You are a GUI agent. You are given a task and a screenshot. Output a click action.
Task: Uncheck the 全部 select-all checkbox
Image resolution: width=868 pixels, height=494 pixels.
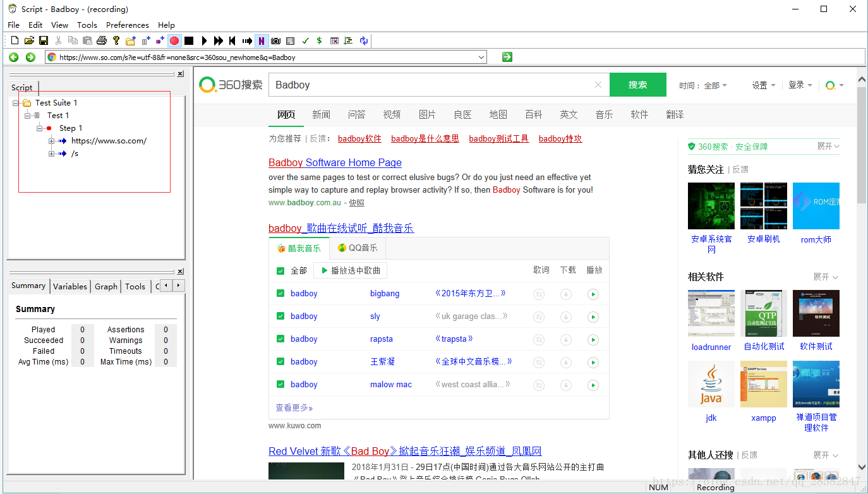point(280,271)
